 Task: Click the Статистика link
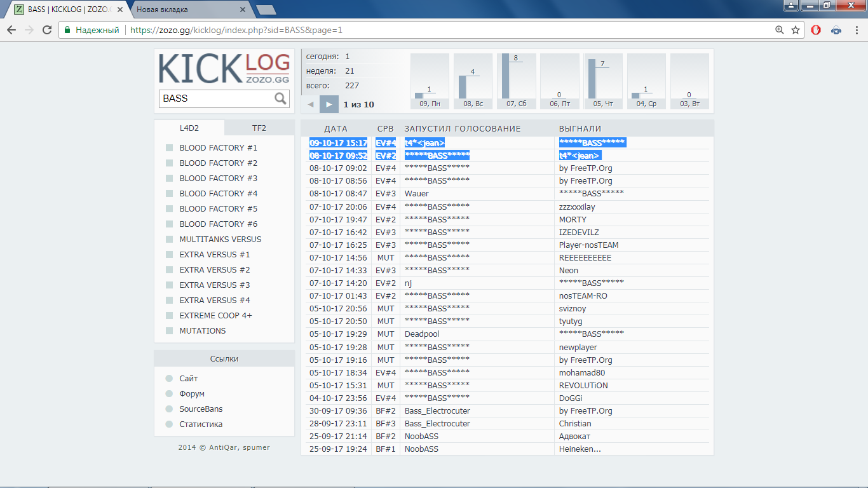click(x=201, y=424)
